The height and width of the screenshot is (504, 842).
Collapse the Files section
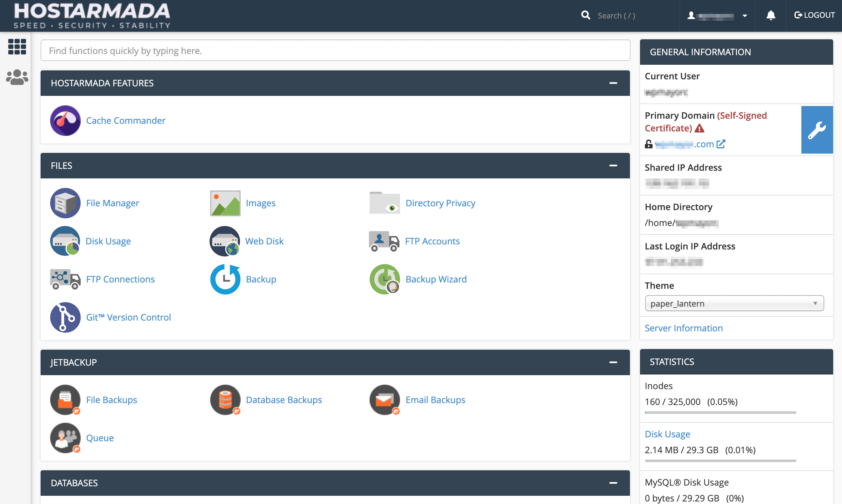[x=613, y=166]
